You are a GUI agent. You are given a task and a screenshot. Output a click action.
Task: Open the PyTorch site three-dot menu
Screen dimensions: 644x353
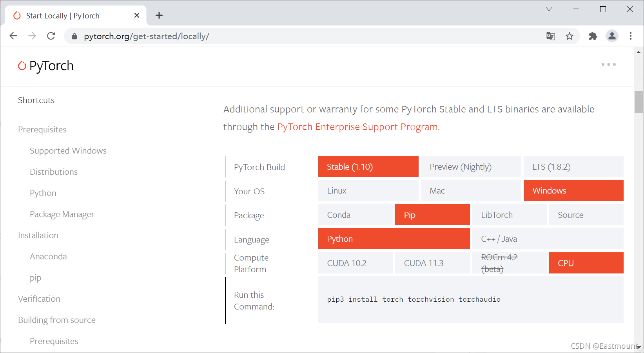pos(609,64)
